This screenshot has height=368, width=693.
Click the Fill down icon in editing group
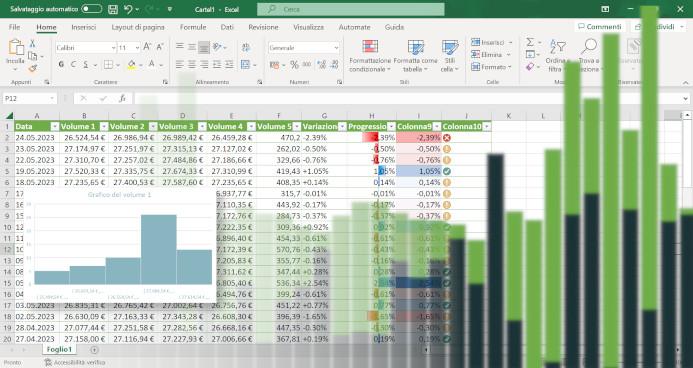[530, 54]
